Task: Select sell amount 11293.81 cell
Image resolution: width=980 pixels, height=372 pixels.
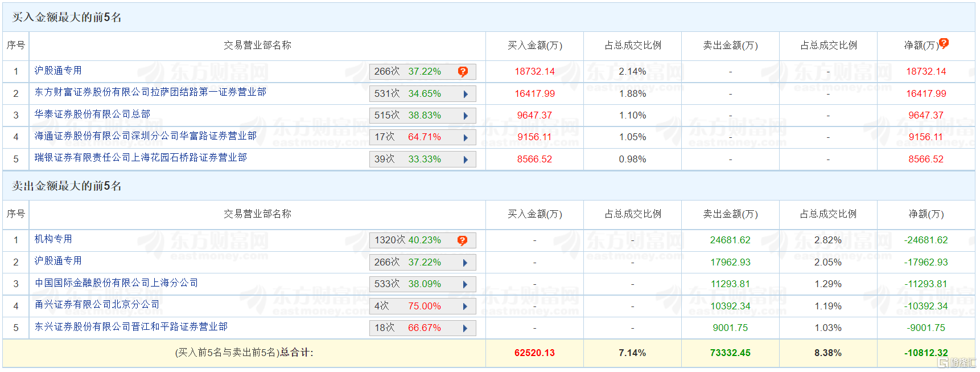Action: coord(730,284)
